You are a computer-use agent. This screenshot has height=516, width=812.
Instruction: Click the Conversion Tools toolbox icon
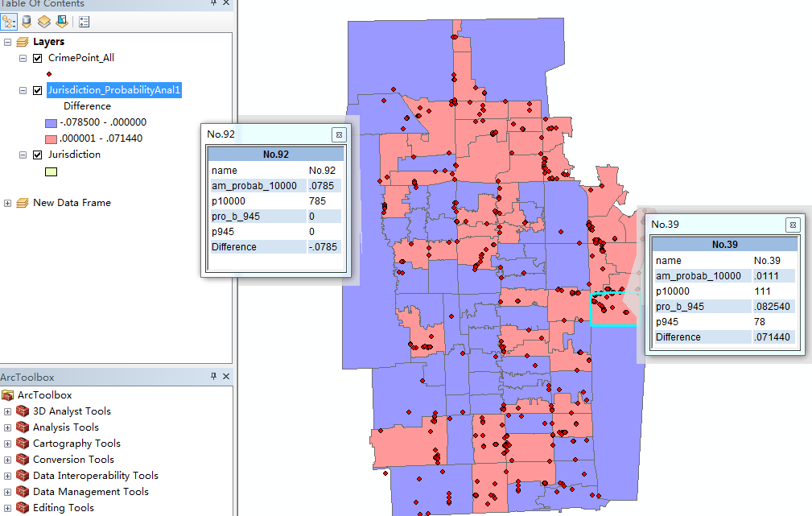point(23,460)
